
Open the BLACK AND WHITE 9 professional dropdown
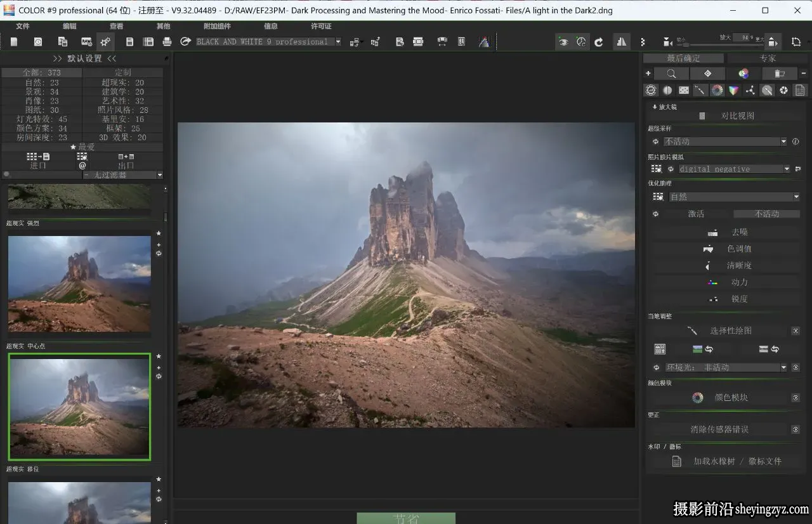pyautogui.click(x=268, y=42)
